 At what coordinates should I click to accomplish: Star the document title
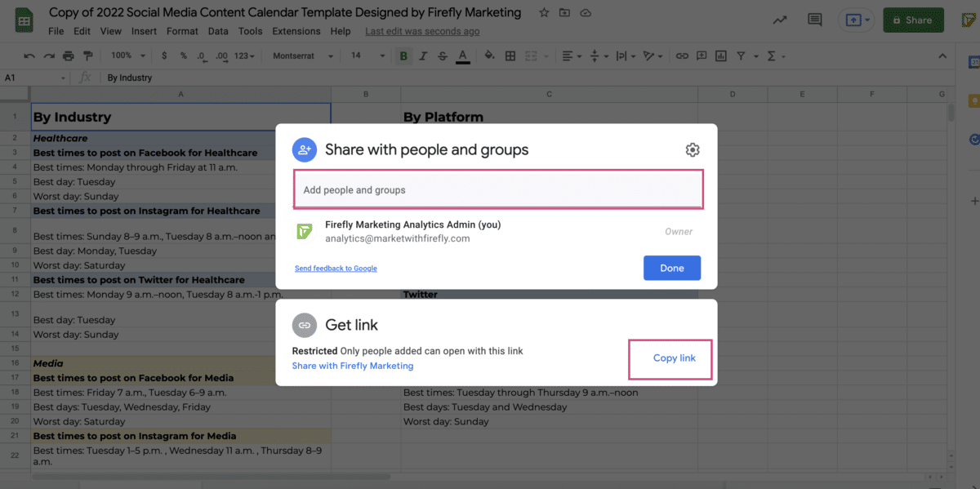click(x=544, y=13)
